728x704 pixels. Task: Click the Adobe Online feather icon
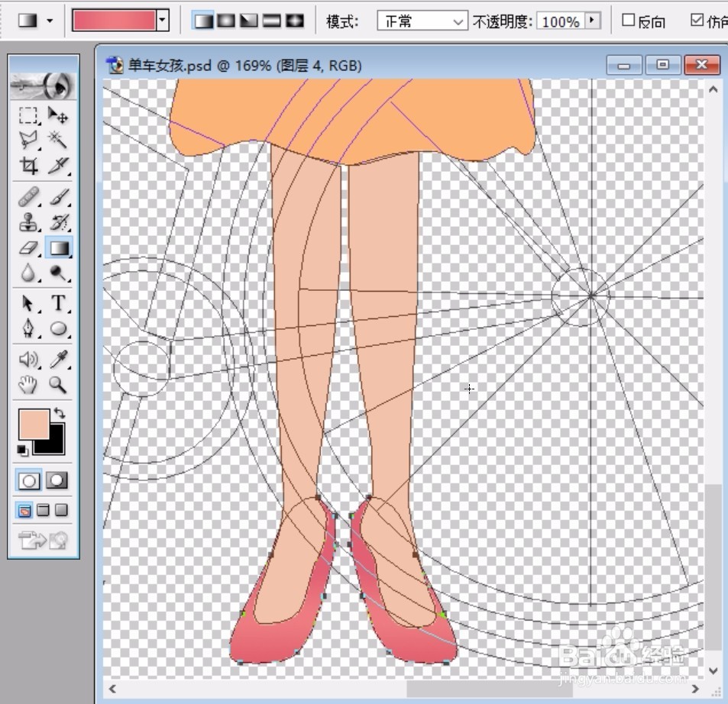pos(43,86)
